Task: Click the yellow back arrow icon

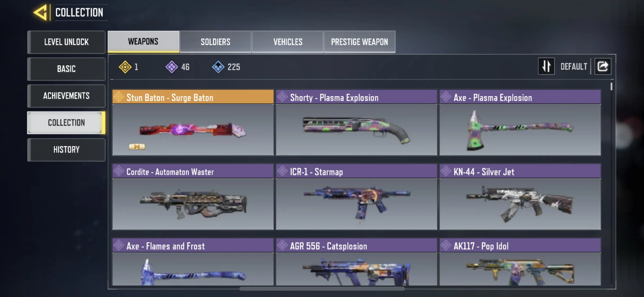Action: pyautogui.click(x=41, y=12)
